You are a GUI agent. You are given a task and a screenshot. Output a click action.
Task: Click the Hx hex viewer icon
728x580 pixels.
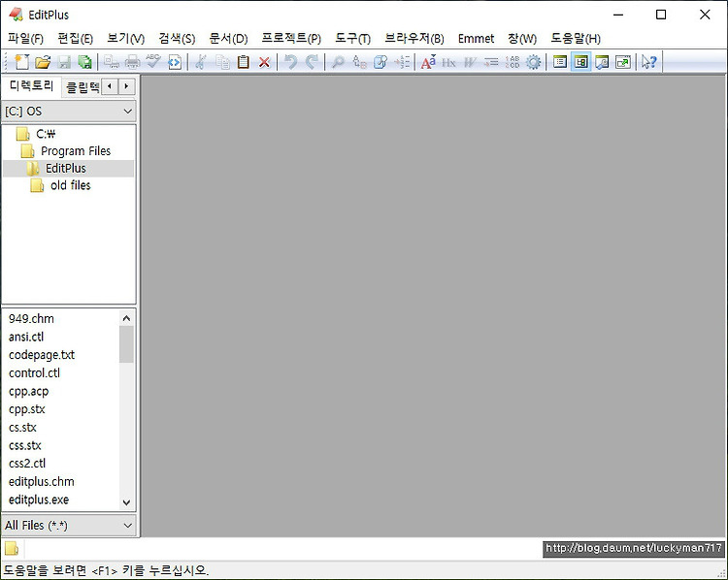[448, 62]
